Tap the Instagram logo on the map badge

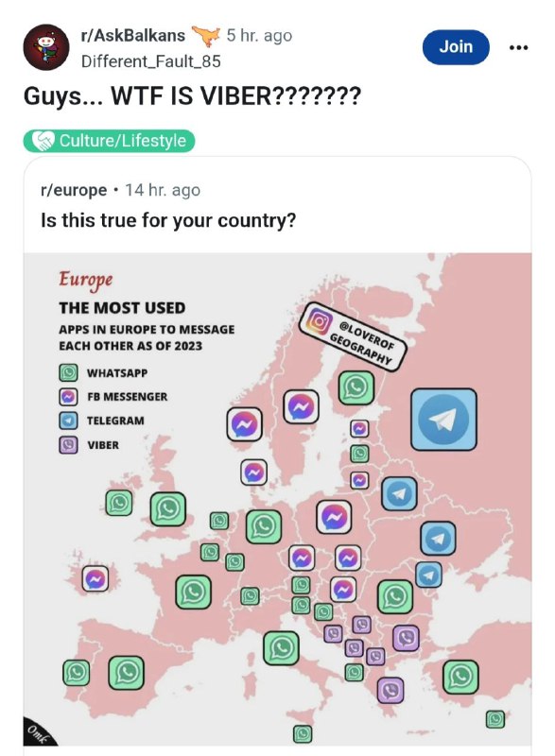pyautogui.click(x=318, y=320)
